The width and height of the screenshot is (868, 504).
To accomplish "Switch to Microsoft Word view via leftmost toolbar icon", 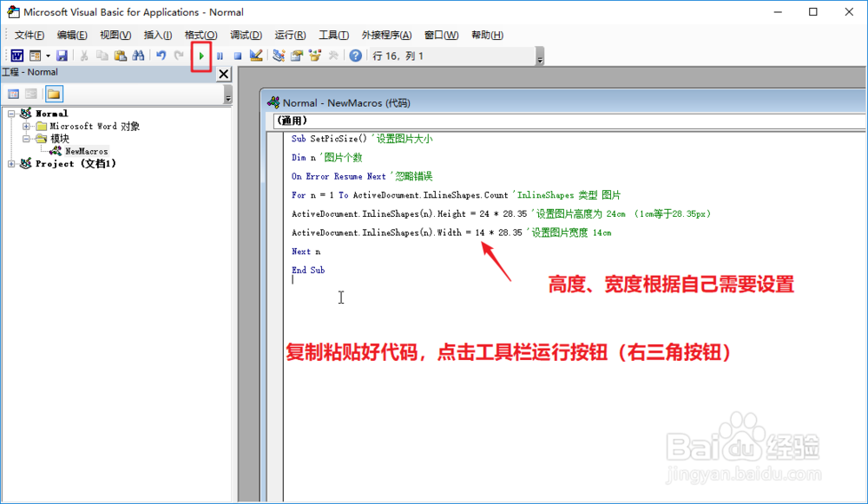I will tap(16, 55).
